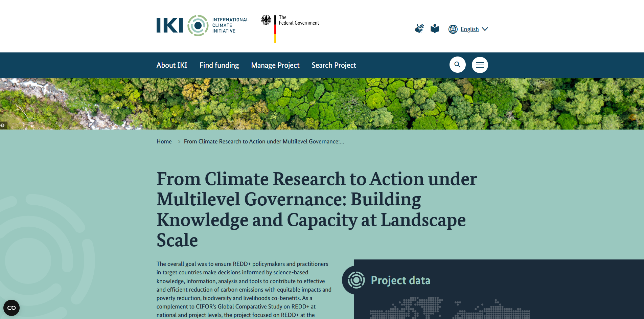Click the globe language icon
Image resolution: width=644 pixels, height=319 pixels.
(453, 29)
